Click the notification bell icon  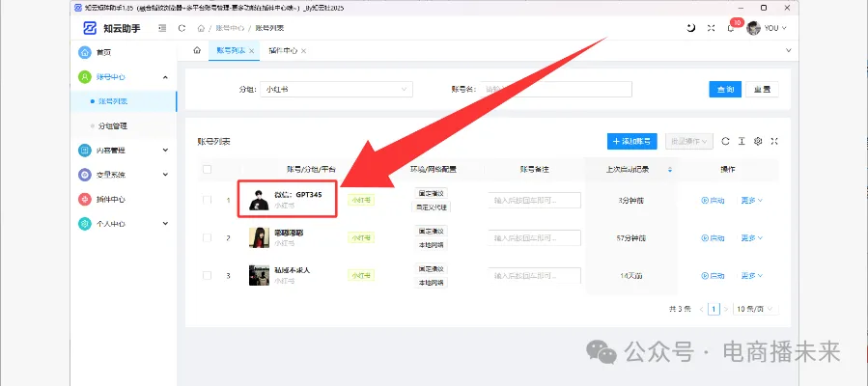(x=731, y=28)
